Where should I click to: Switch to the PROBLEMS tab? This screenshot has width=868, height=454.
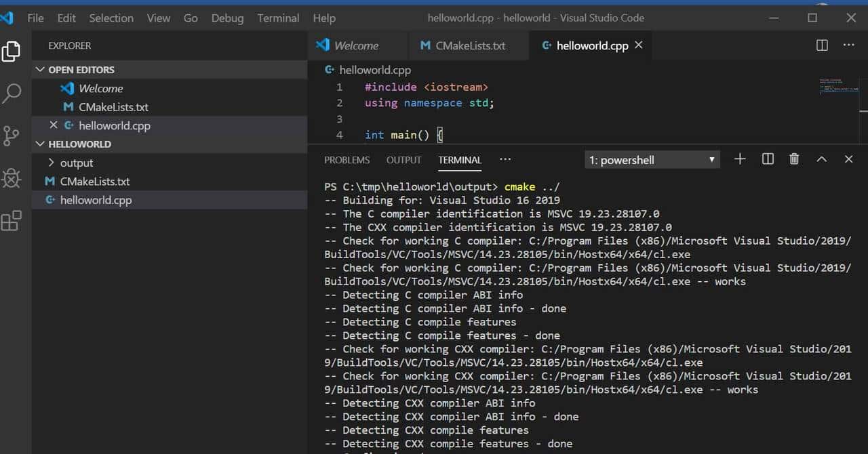[347, 160]
